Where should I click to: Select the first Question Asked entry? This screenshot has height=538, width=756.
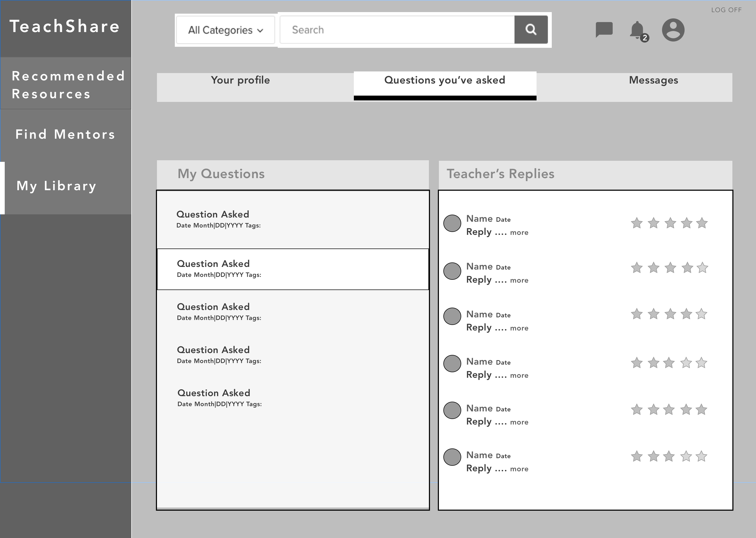coord(293,219)
